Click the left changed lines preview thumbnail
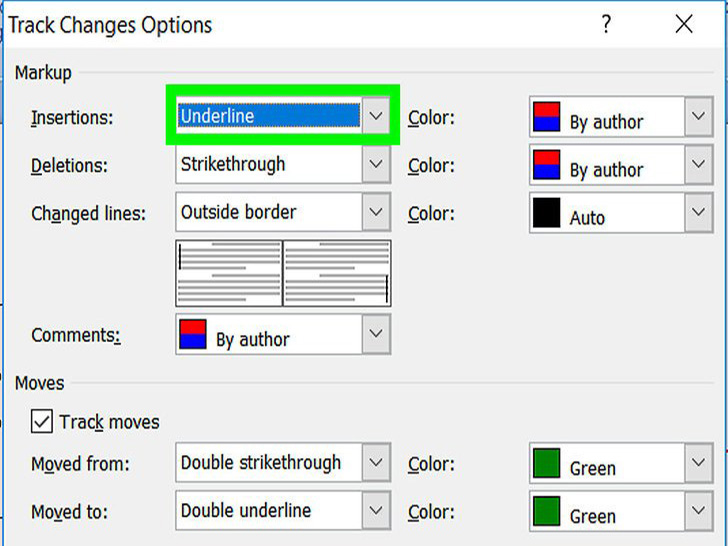 tap(229, 272)
